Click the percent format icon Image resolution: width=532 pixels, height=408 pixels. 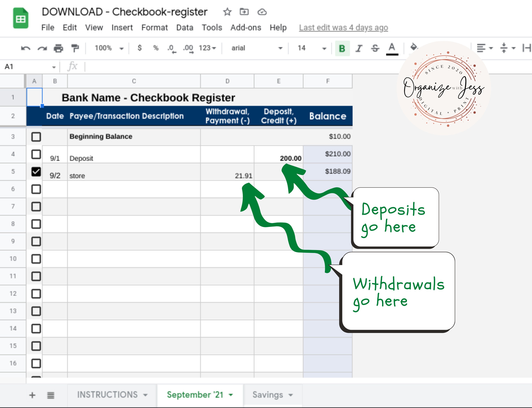pyautogui.click(x=156, y=48)
